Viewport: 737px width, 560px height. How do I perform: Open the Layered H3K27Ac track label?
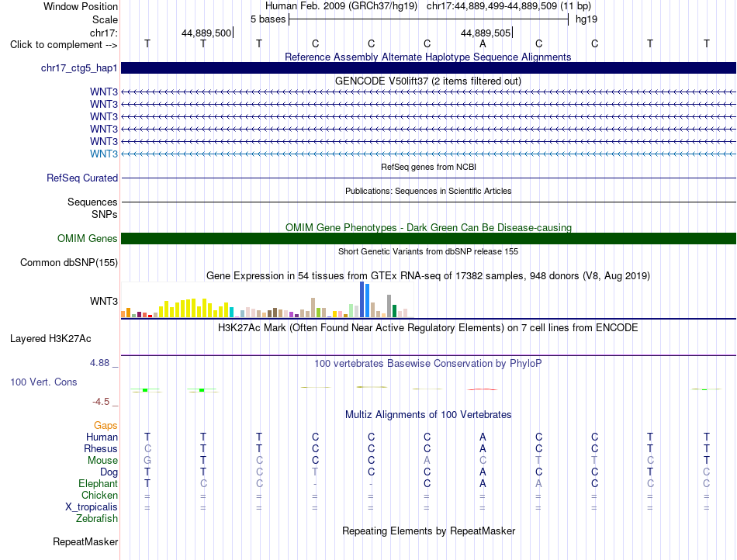pos(50,339)
